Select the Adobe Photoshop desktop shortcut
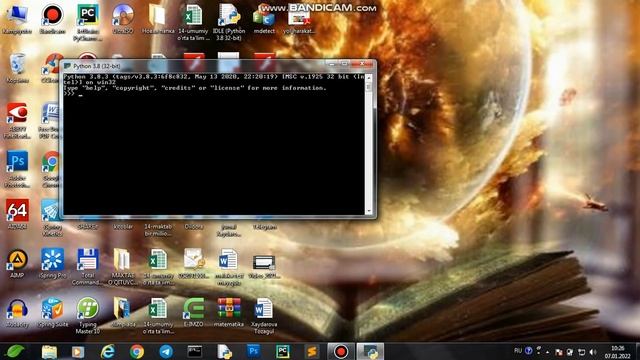The width and height of the screenshot is (640, 360). point(17,169)
